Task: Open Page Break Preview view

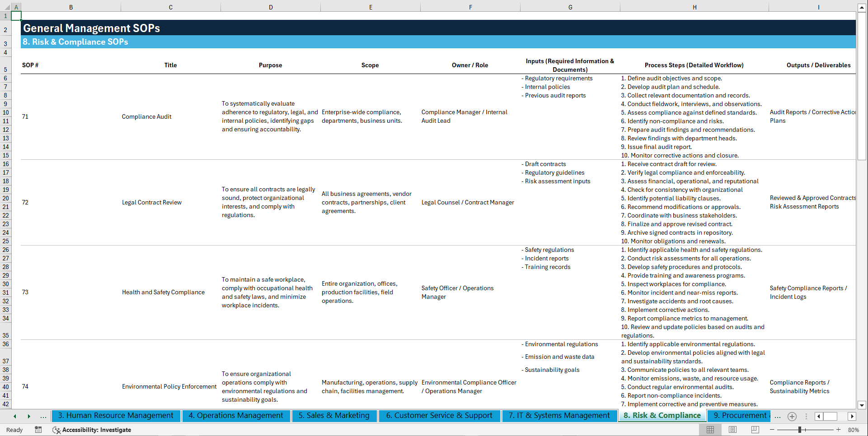Action: [755, 430]
